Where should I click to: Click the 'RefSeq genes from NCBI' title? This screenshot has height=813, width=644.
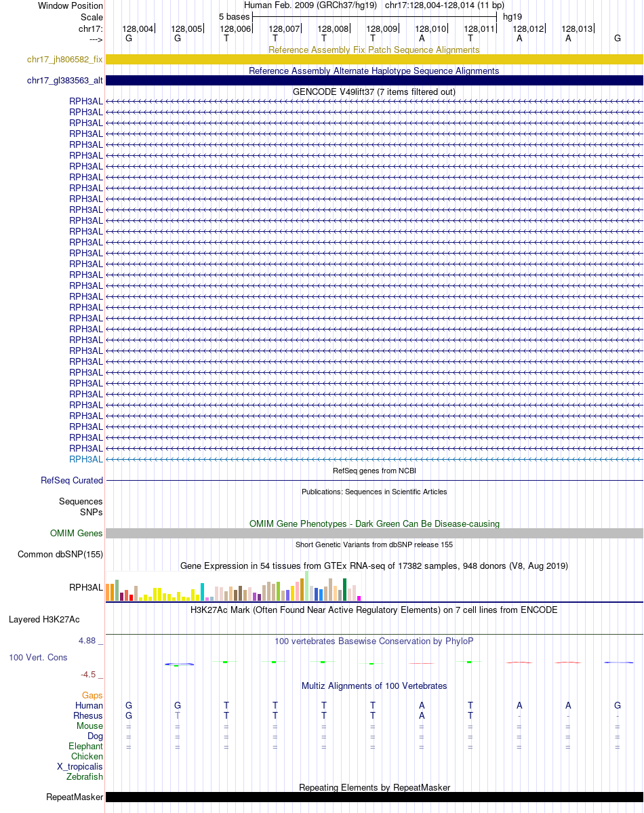(374, 471)
